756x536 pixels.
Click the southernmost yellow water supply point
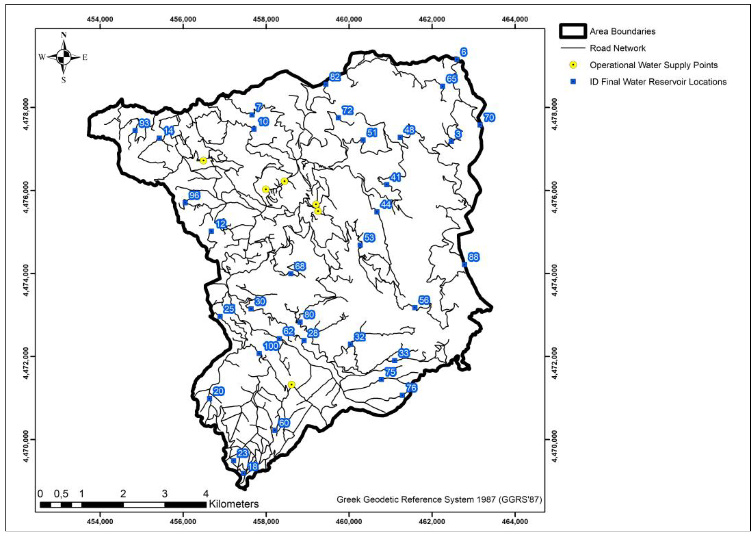[x=291, y=385]
